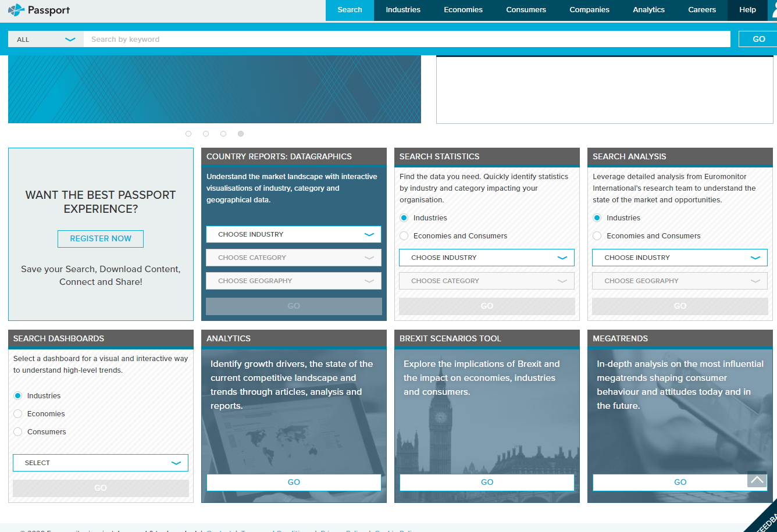Image resolution: width=777 pixels, height=532 pixels.
Task: Click the 'SEARCH ANALYSIS' panel heading
Action: 629,156
